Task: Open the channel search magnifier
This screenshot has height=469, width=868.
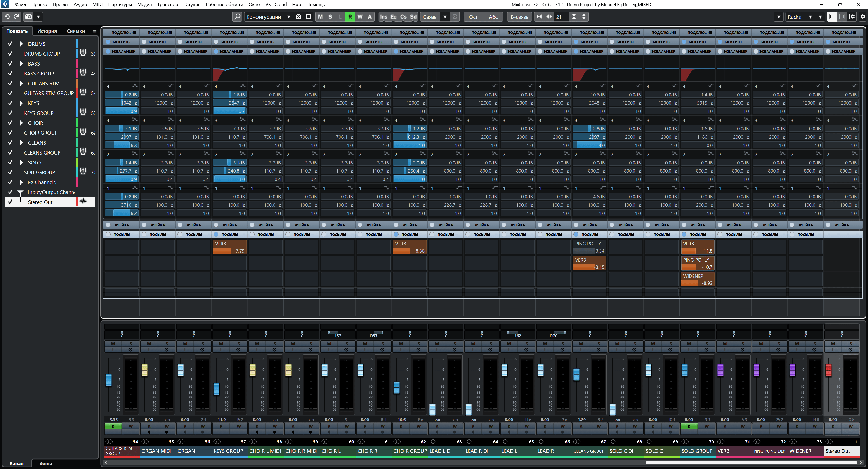Action: pos(237,16)
